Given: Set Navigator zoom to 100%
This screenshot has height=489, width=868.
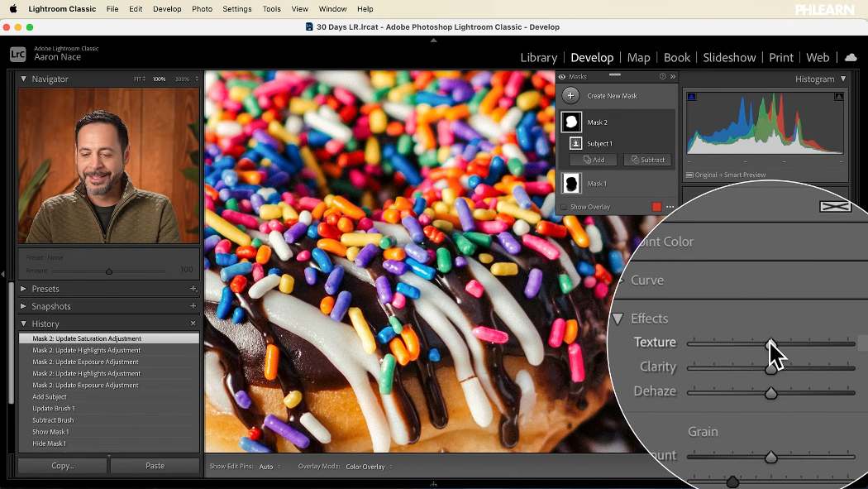Looking at the screenshot, I should point(160,79).
